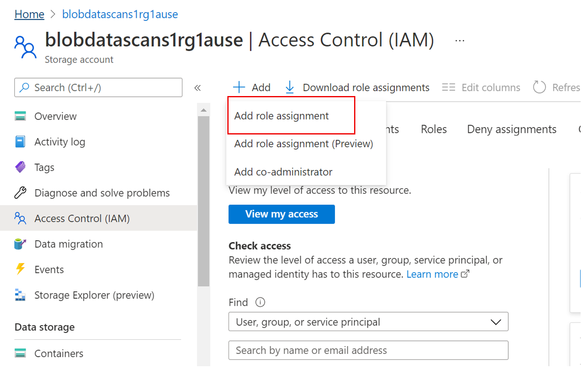Click the Containers icon under Data storage

point(20,353)
